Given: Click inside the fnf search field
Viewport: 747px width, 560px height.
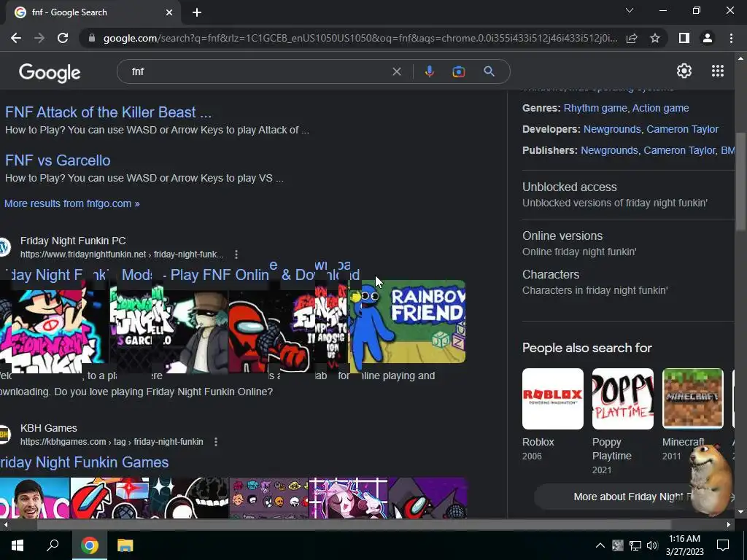Looking at the screenshot, I should 258,71.
